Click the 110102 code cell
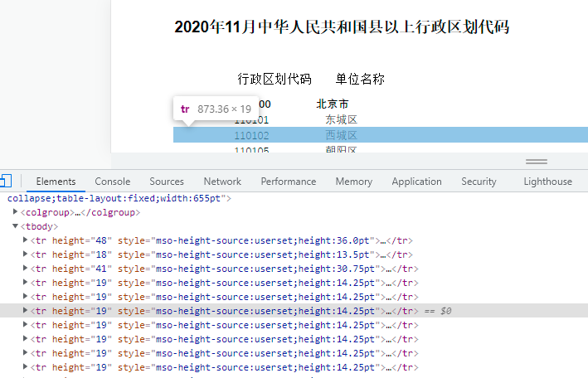 (251, 135)
